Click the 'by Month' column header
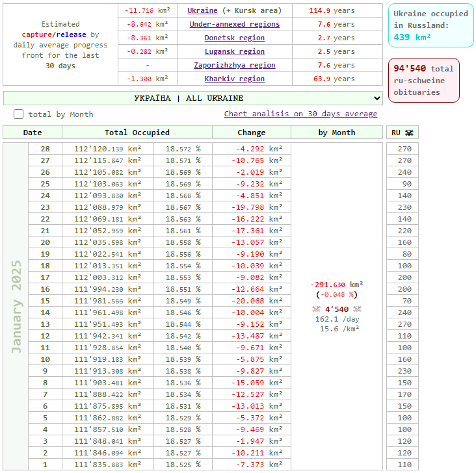476x473 pixels. pos(337,133)
